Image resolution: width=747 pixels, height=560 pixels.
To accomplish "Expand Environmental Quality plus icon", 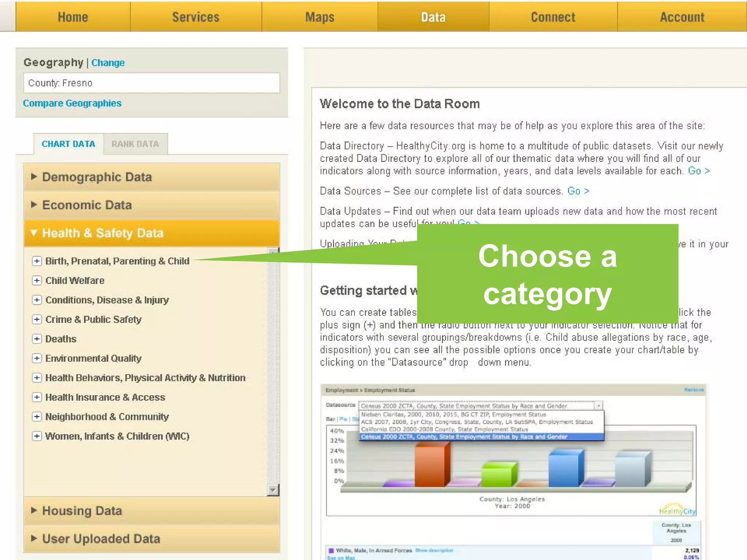I will (36, 358).
